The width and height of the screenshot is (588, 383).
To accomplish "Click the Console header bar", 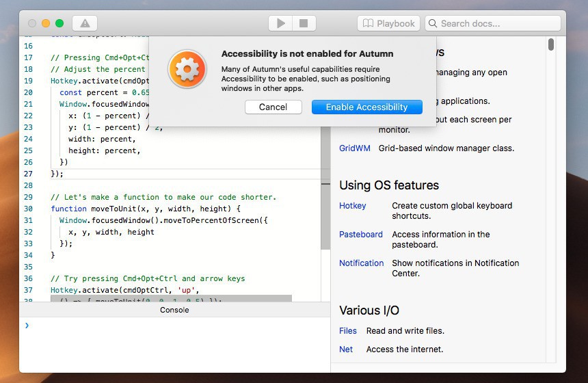I will click(174, 310).
